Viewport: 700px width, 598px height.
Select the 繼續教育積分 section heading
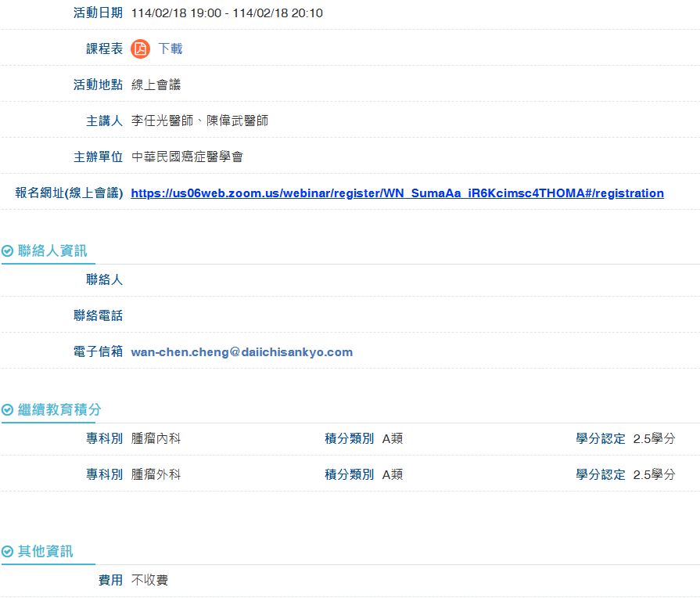point(59,410)
